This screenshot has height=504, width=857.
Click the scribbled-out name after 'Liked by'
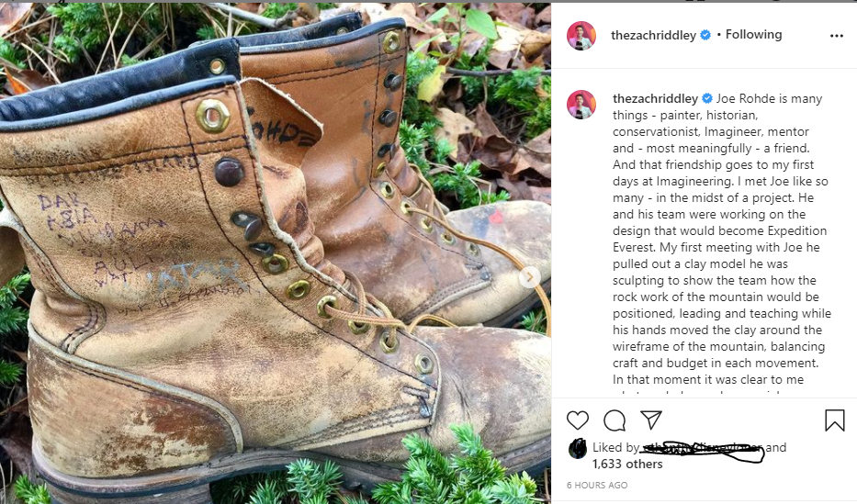coord(703,448)
